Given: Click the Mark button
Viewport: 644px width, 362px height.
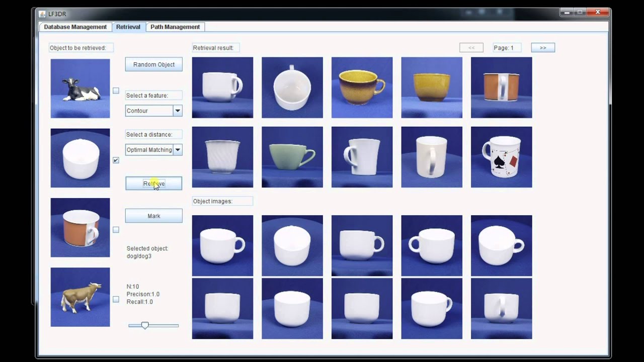Looking at the screenshot, I should [x=154, y=216].
